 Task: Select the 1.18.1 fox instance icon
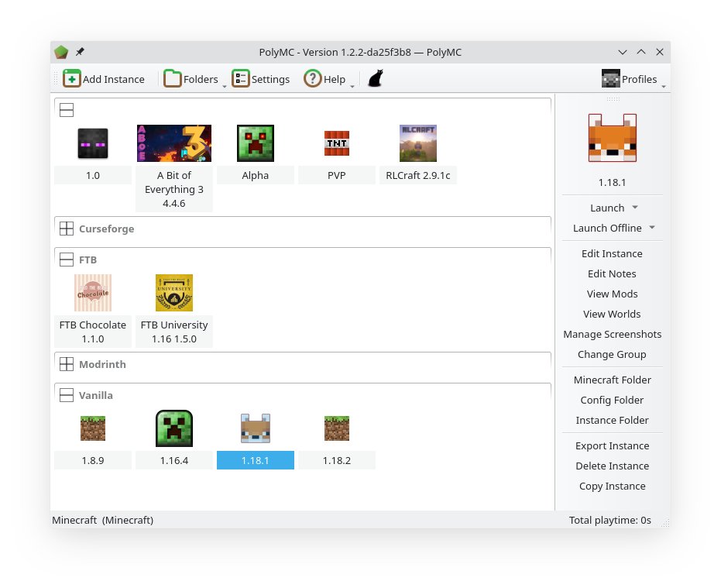[x=256, y=428]
